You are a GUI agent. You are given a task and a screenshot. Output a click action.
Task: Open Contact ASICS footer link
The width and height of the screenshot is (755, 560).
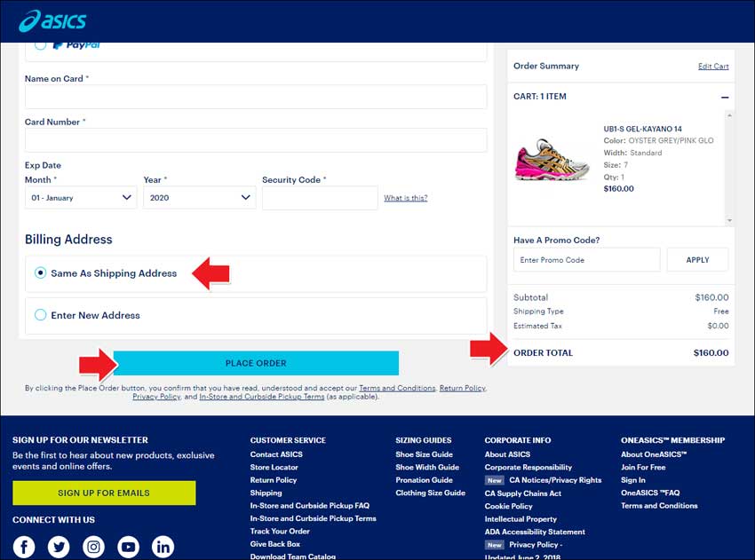pyautogui.click(x=276, y=454)
